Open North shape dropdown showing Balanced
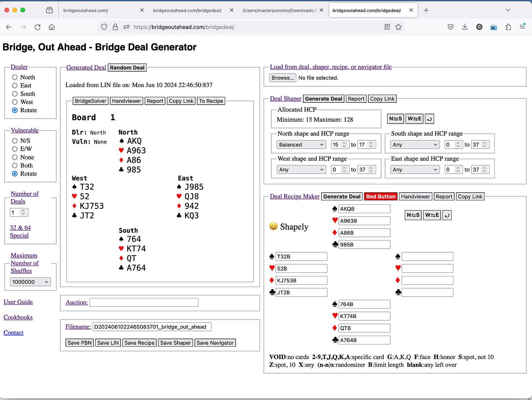532x400 pixels. 301,144
